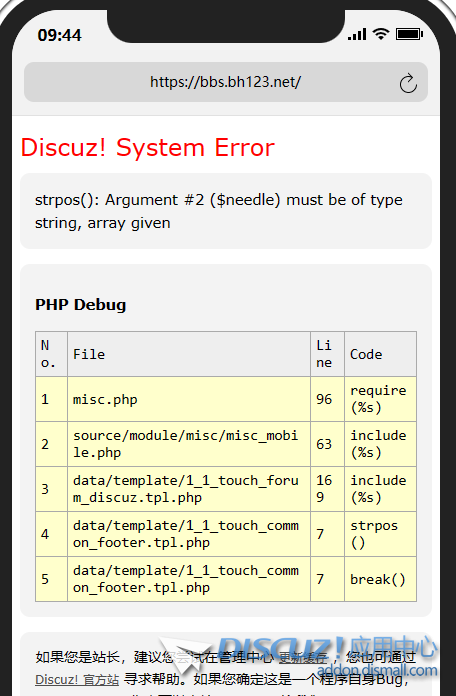Tap the Wi-Fi status icon
This screenshot has height=696, width=456.
pyautogui.click(x=381, y=34)
